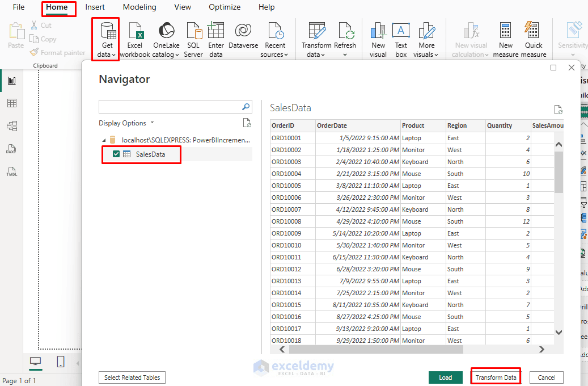
Task: Click the Region column header
Action: coord(466,125)
